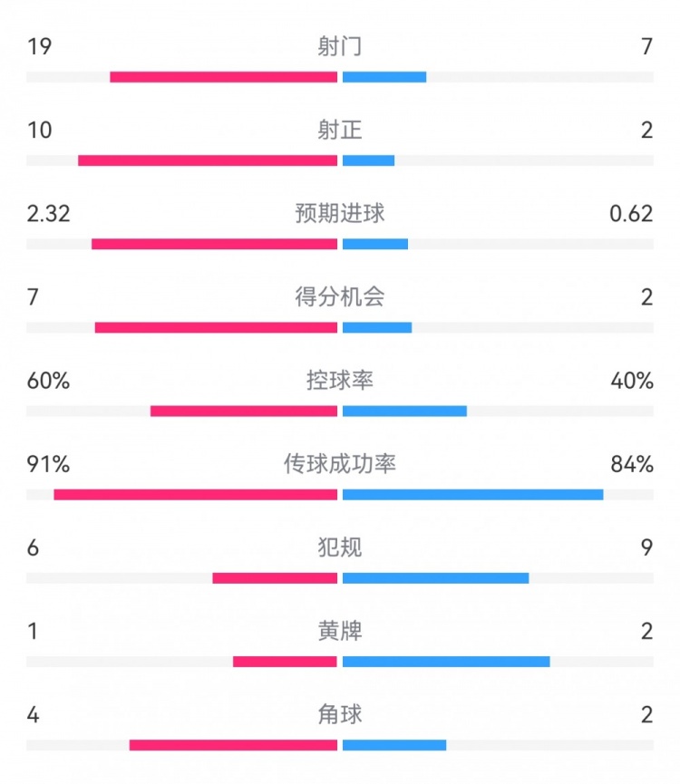Click the 控球率 heading

[340, 381]
